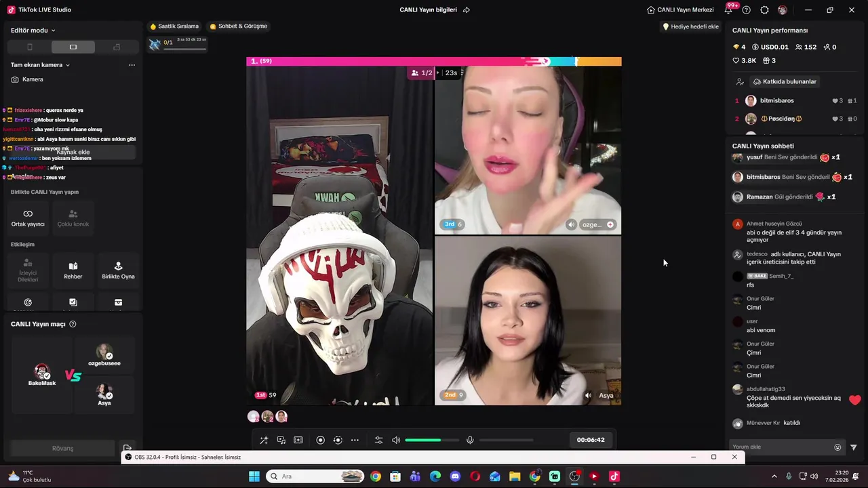Click the 1/2 participants indicator on video
868x488 pixels.
pyautogui.click(x=422, y=73)
